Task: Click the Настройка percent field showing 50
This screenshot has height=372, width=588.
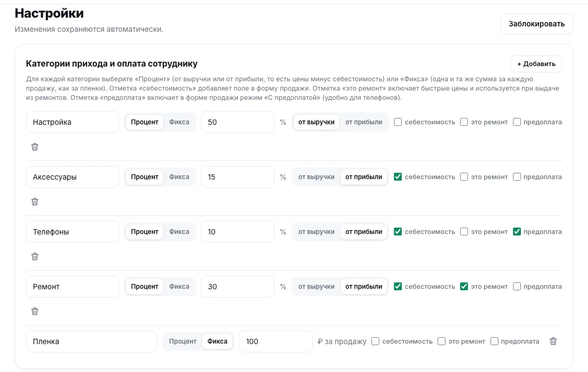Action: coord(238,122)
